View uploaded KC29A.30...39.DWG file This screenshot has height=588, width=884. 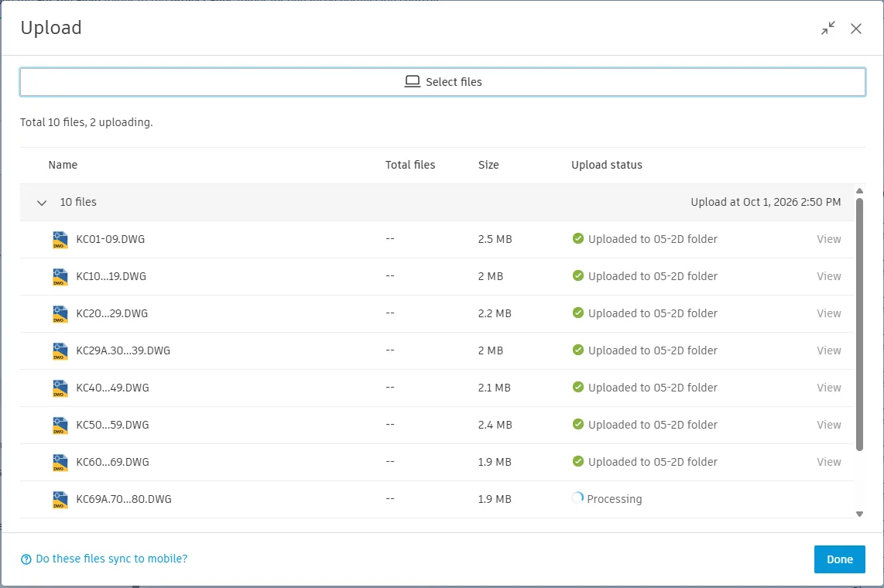tap(829, 350)
